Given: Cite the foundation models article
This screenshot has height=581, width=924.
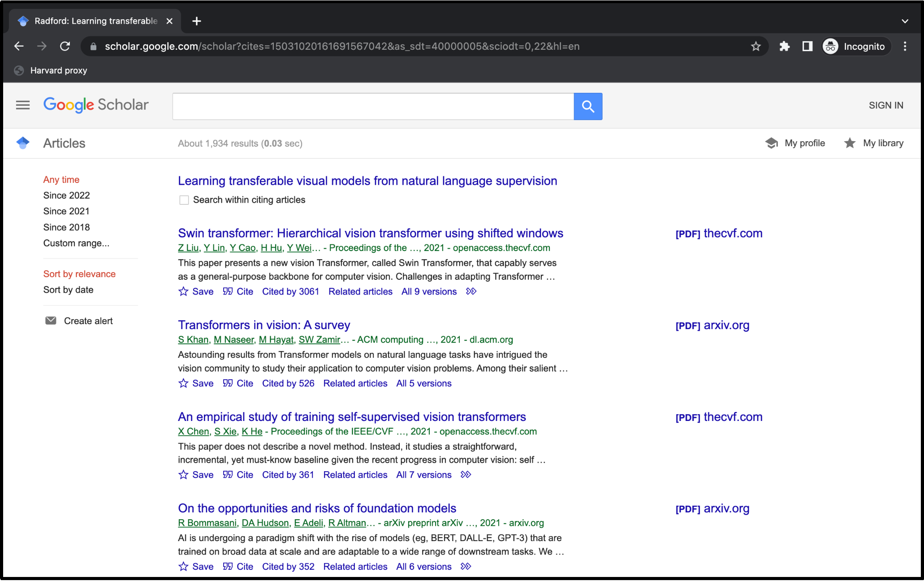Looking at the screenshot, I should [x=238, y=567].
